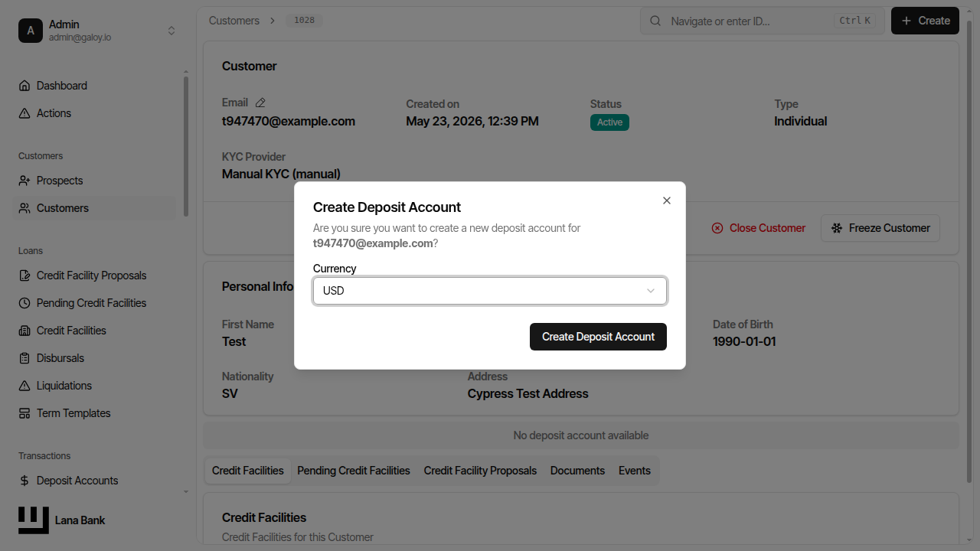Click the Pending Credit Facilities clock icon

(x=24, y=303)
